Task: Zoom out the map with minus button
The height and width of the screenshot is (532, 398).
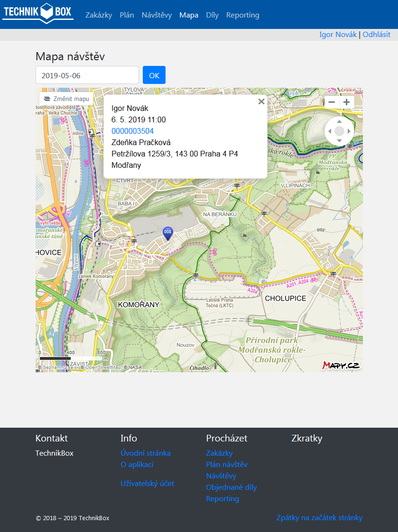Action: [x=332, y=102]
